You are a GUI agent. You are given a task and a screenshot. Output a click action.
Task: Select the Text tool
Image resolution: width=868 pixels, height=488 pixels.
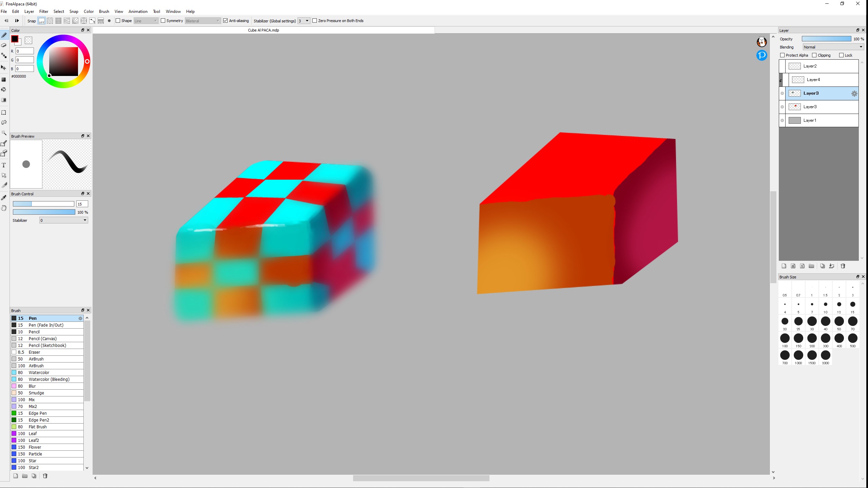(x=4, y=165)
